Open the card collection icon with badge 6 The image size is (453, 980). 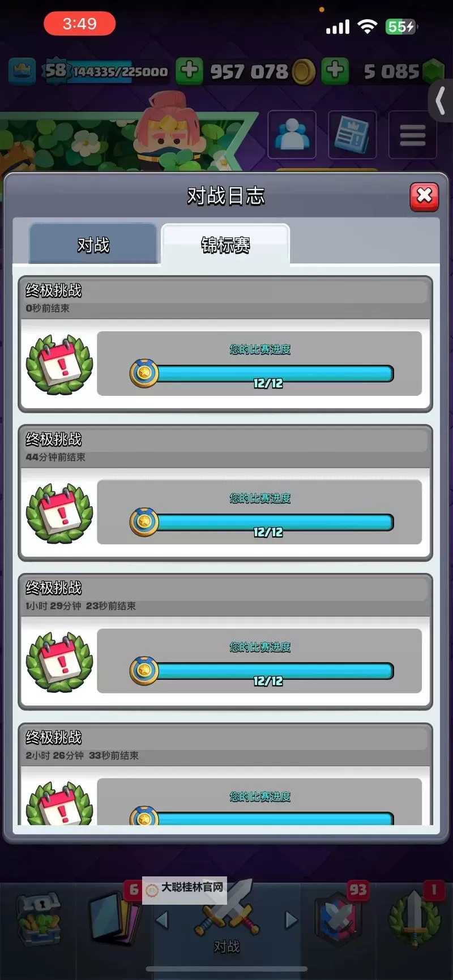pos(116,917)
